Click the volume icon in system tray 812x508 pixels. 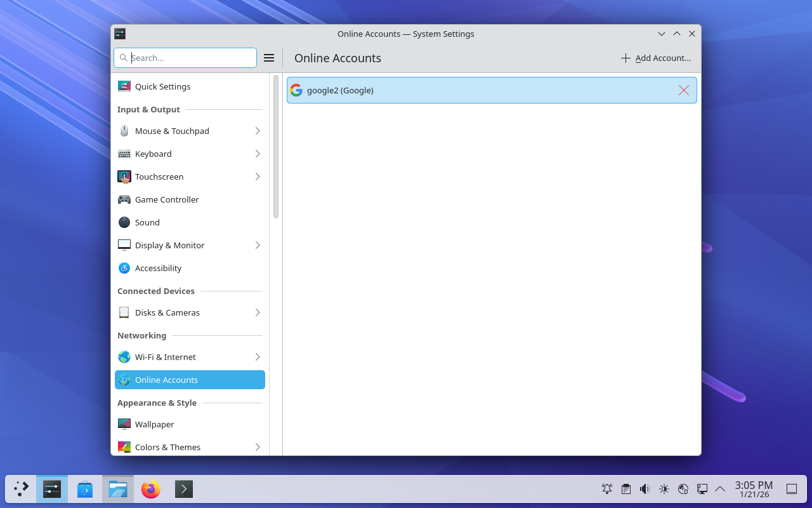tap(645, 489)
